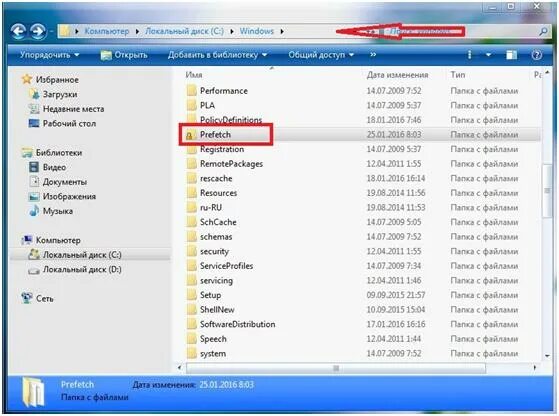This screenshot has height=416, width=559.
Task: Click the rescache folder icon
Action: (192, 178)
